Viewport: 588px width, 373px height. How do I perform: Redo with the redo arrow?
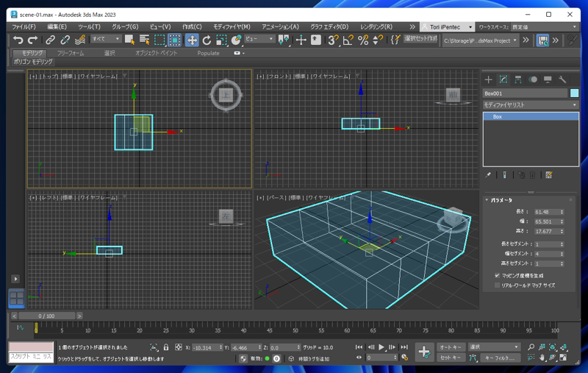pos(33,40)
